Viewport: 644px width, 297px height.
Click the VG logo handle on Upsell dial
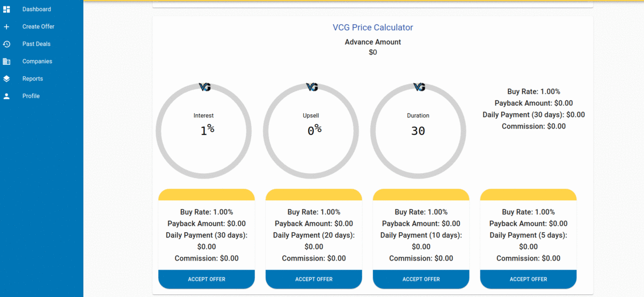coord(312,87)
